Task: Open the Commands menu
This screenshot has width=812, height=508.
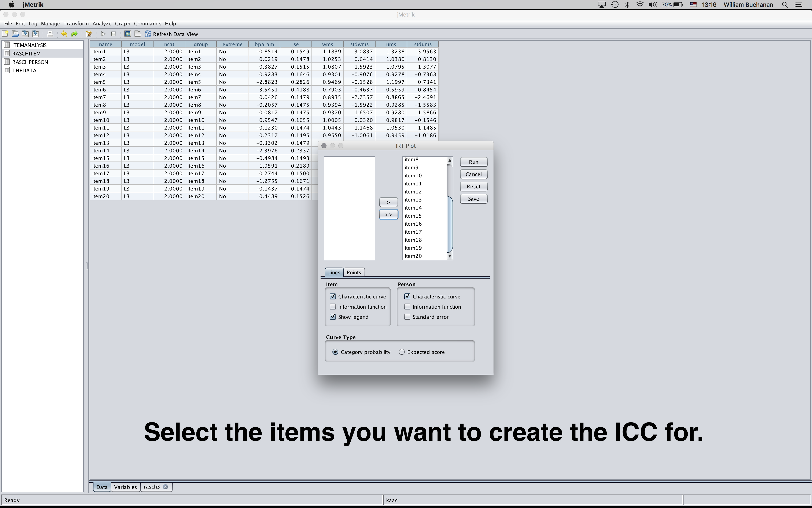Action: [148, 23]
